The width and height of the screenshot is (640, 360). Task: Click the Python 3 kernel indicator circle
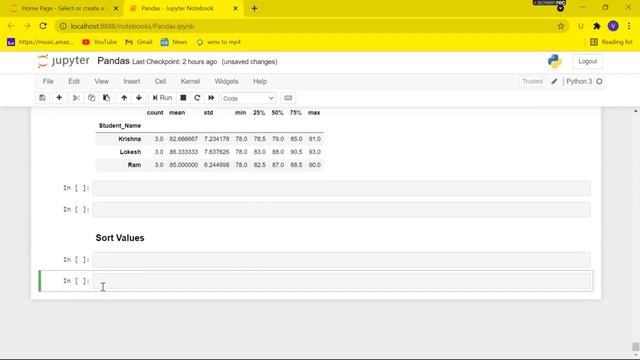pos(599,82)
